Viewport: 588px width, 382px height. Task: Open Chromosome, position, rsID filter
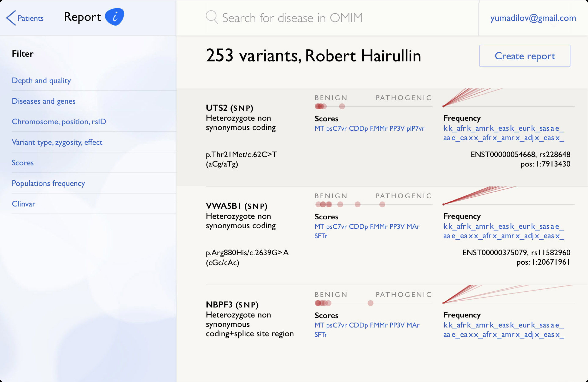pos(59,121)
